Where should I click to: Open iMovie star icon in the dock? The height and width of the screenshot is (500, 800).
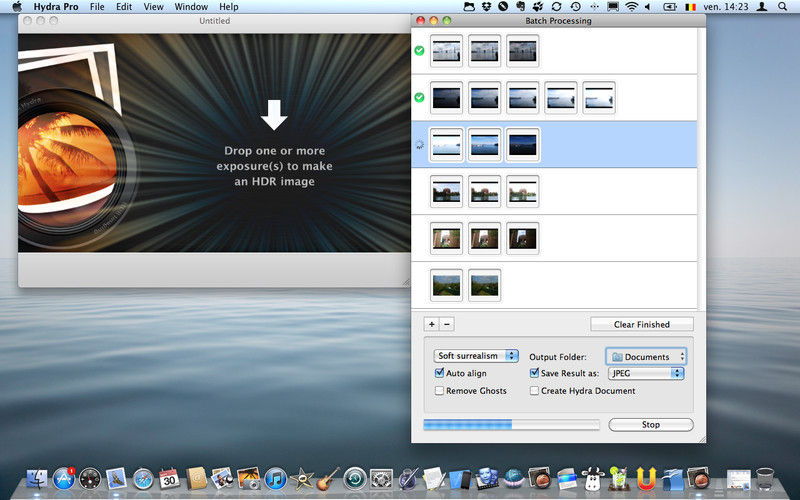click(302, 479)
